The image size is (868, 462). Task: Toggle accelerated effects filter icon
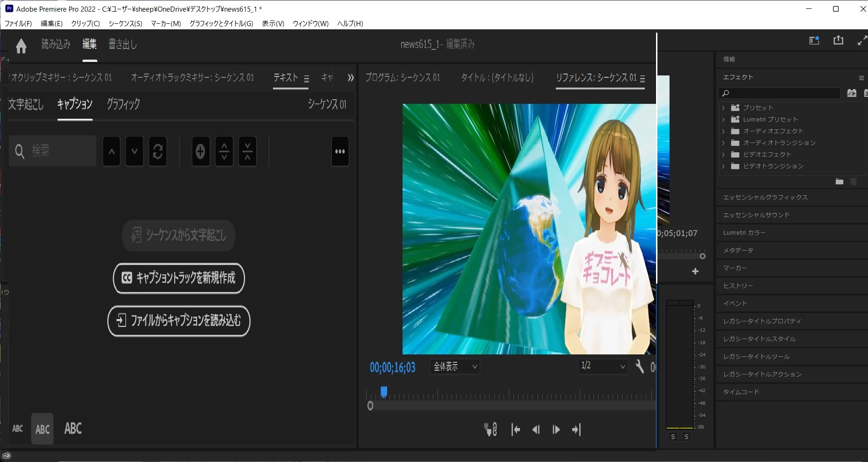click(852, 93)
